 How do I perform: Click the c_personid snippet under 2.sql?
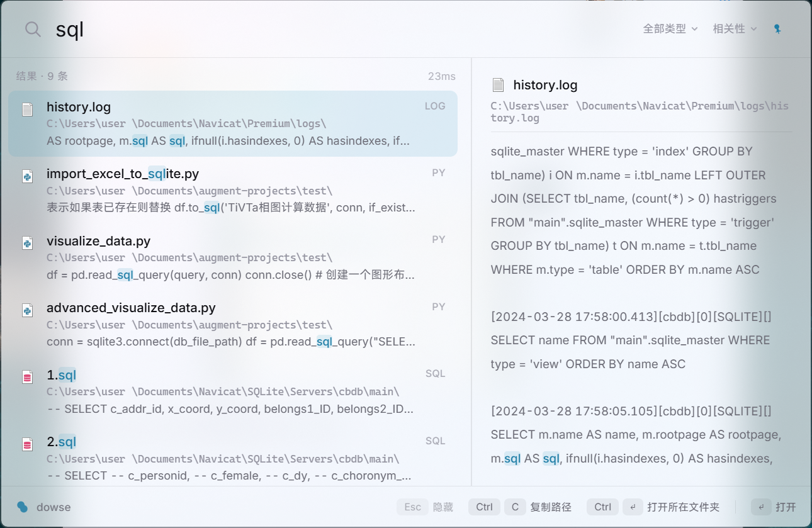(229, 476)
